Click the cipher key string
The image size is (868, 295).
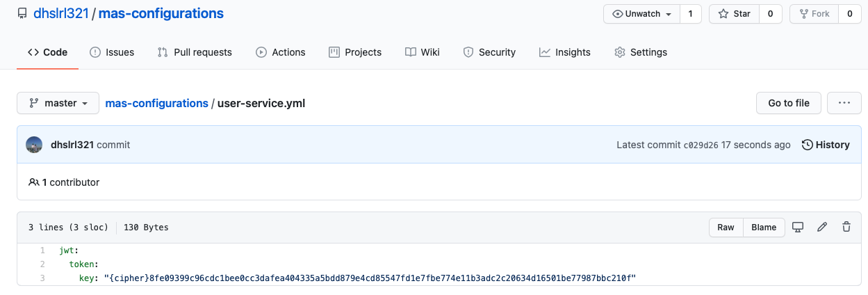370,278
